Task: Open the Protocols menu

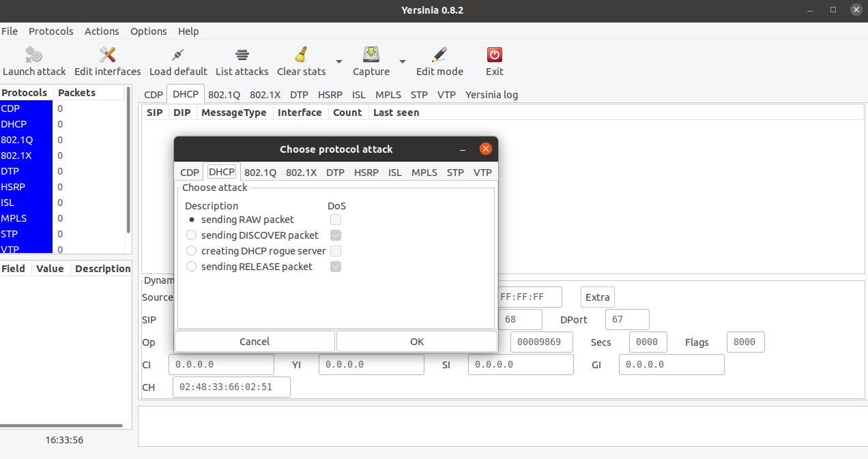Action: pos(51,31)
